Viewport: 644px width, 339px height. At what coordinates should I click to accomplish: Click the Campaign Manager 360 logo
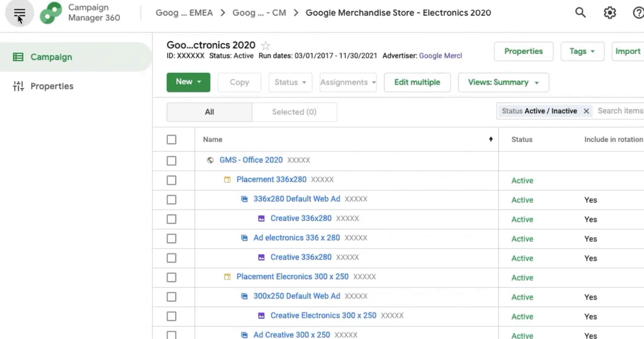50,13
